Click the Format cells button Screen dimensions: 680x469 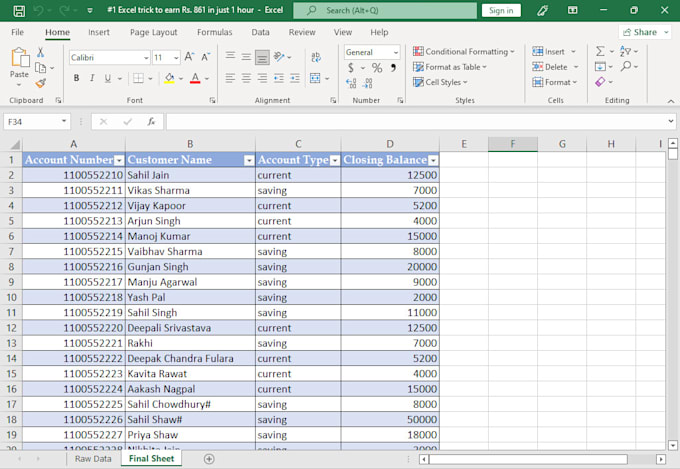coord(555,82)
